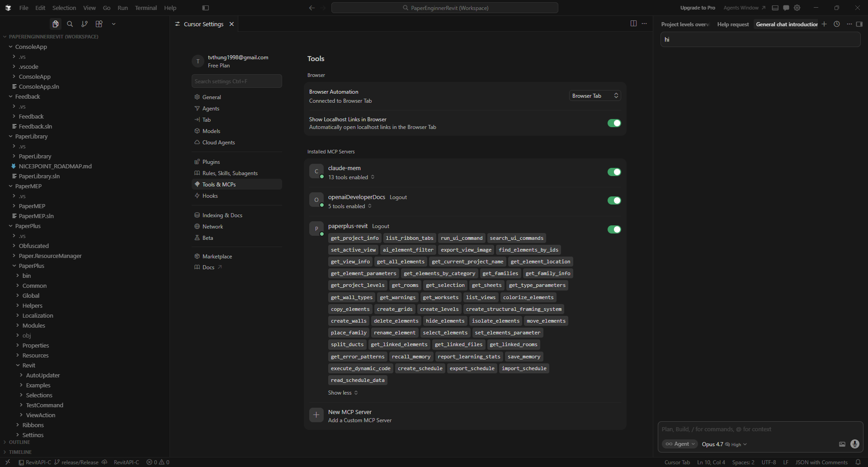
Task: Open the Hooks settings section
Action: point(210,196)
